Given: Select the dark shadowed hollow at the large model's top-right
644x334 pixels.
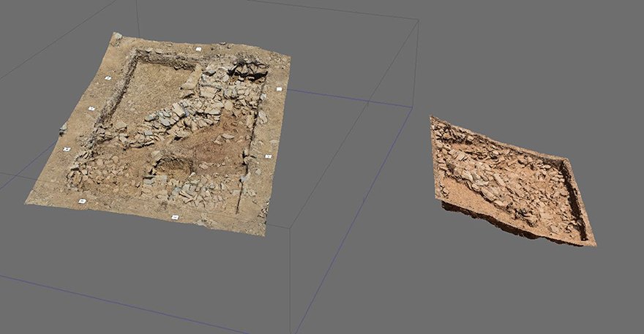Looking at the screenshot, I should click(x=249, y=71).
